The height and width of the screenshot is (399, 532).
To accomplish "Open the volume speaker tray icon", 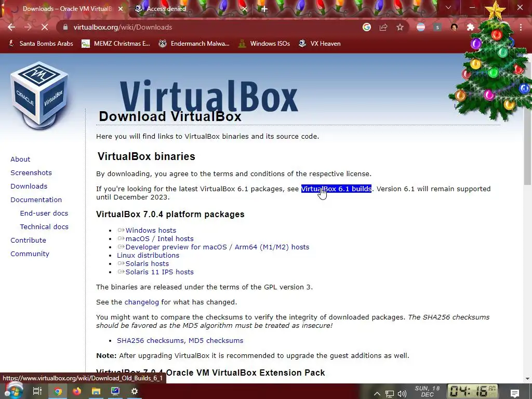I will 402,394.
